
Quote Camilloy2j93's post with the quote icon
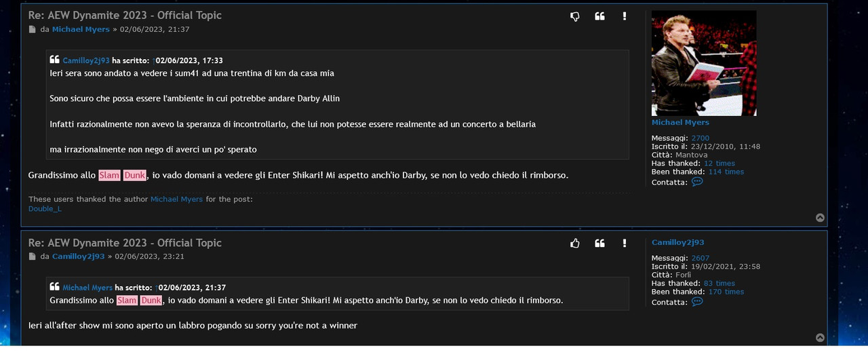point(599,243)
